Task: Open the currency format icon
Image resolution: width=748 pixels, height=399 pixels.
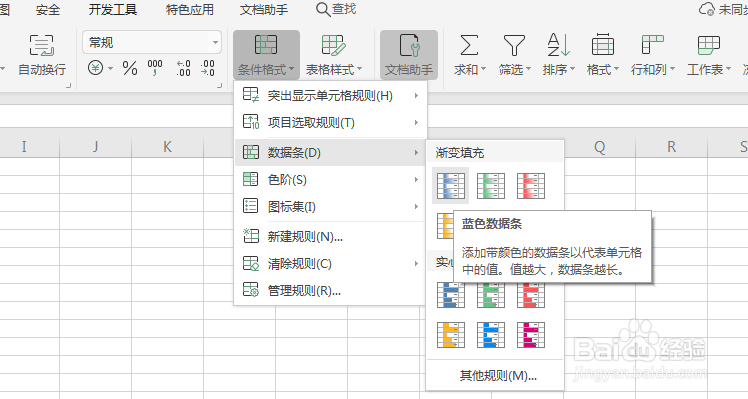Action: point(95,68)
